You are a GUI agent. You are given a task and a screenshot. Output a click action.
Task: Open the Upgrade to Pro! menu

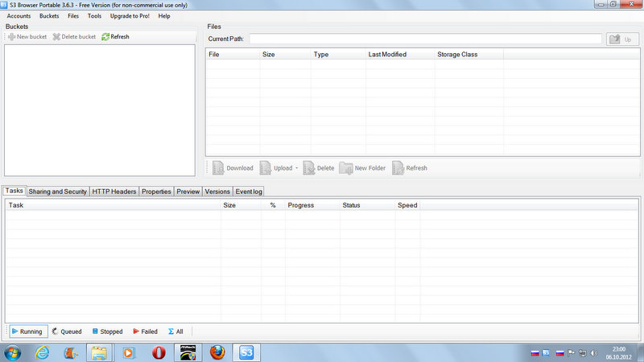tap(130, 16)
